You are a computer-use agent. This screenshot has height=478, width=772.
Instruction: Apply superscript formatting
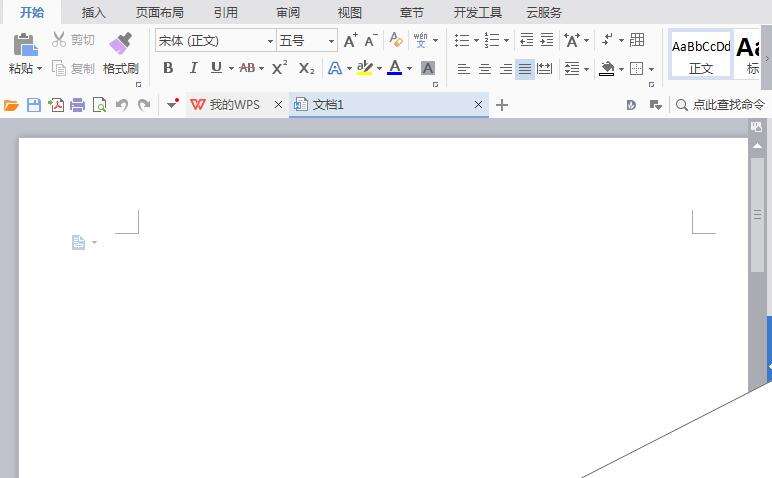(x=279, y=67)
